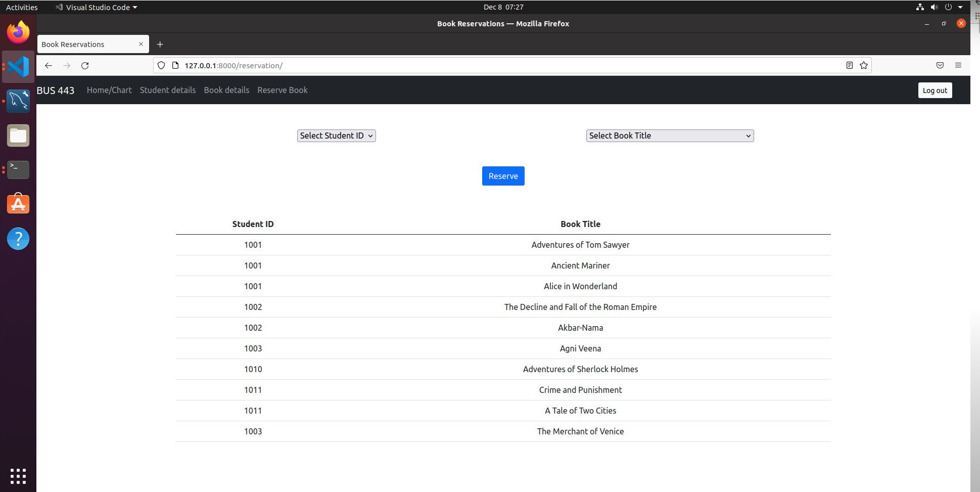Open the Select Book Title dropdown
This screenshot has height=492, width=980.
[670, 136]
